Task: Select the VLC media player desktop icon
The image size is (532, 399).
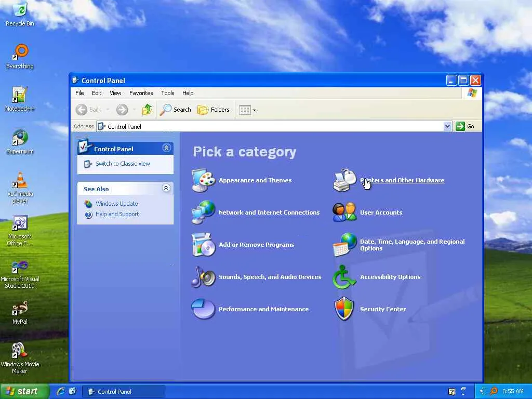Action: pyautogui.click(x=20, y=188)
